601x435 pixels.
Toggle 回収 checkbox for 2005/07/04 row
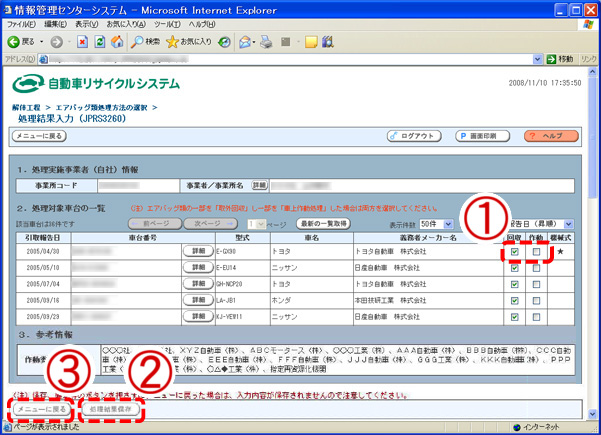click(515, 284)
